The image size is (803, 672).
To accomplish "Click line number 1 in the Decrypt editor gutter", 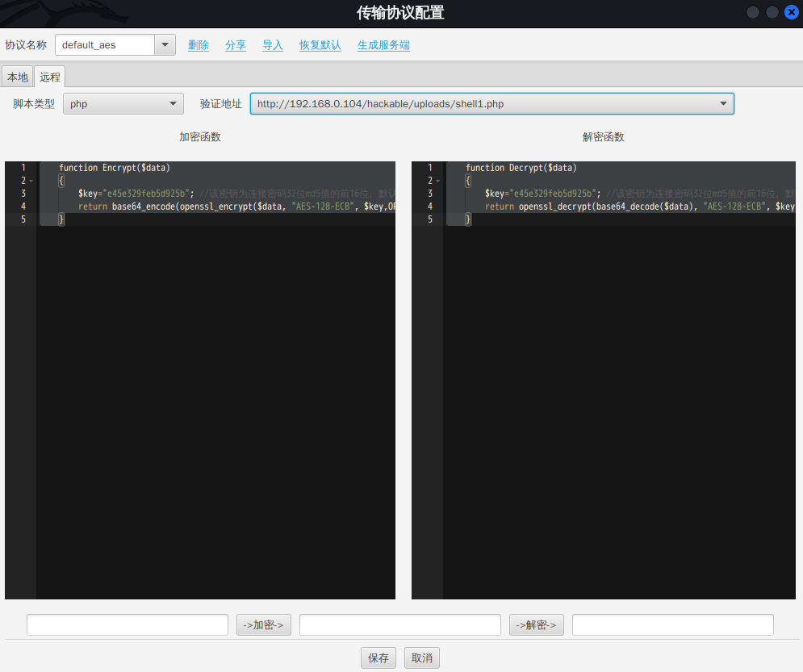I will point(429,167).
